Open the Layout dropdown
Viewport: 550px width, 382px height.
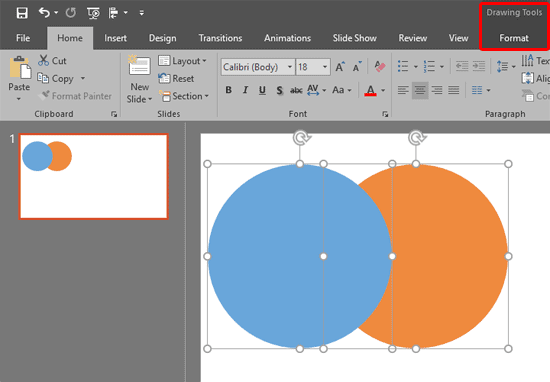pos(182,61)
